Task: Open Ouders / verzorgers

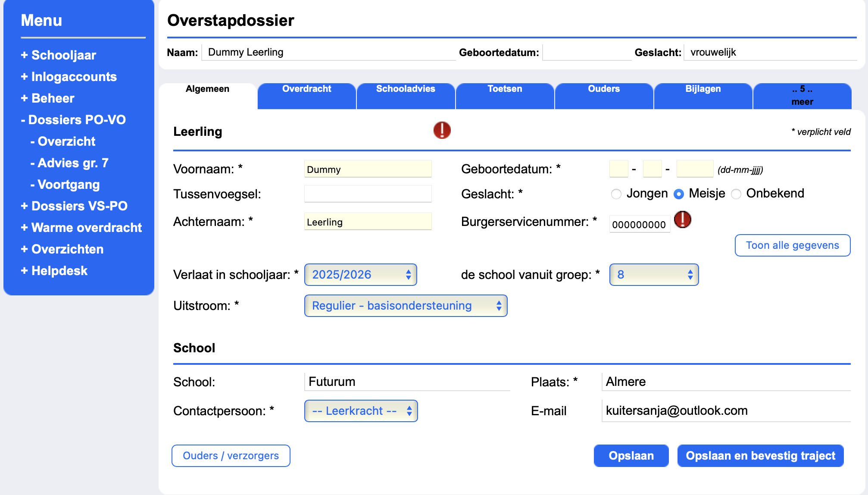Action: [231, 456]
